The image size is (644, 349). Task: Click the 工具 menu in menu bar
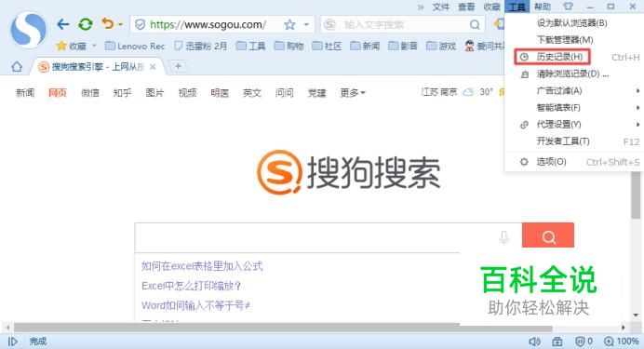pos(517,7)
